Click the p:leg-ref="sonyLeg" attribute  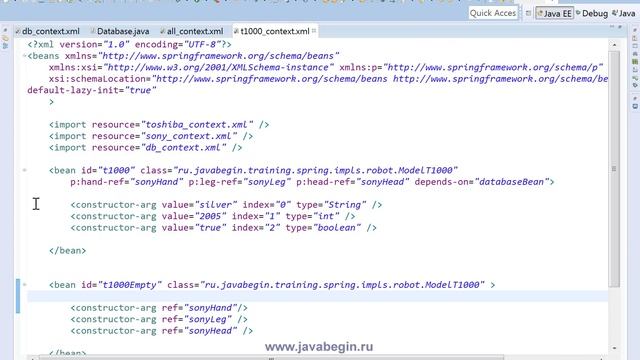tap(240, 182)
